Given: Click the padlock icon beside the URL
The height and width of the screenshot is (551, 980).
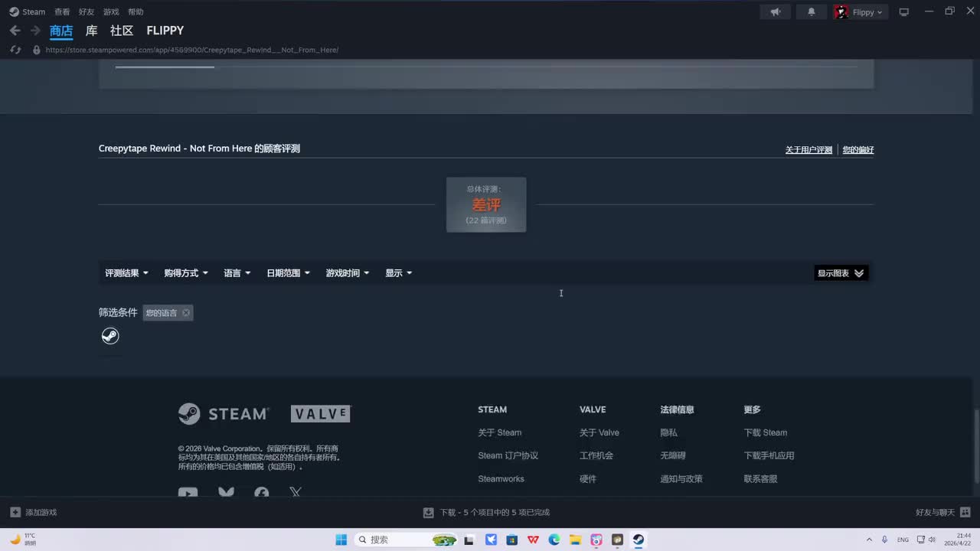Looking at the screenshot, I should [36, 50].
